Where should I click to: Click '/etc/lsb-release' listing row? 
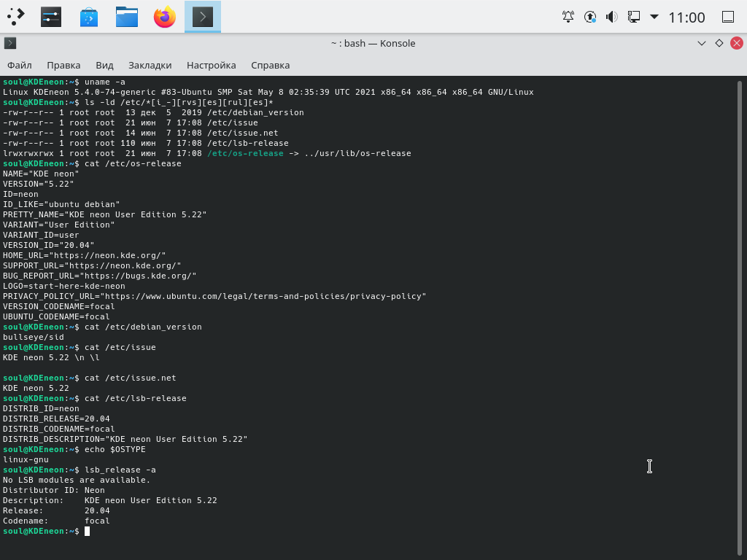click(x=146, y=144)
